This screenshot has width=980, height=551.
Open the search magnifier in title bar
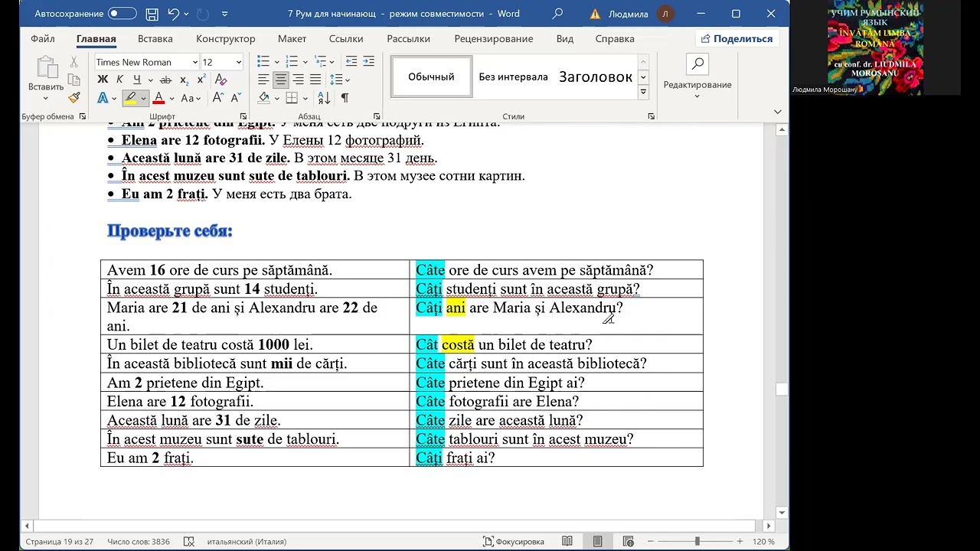tap(557, 14)
